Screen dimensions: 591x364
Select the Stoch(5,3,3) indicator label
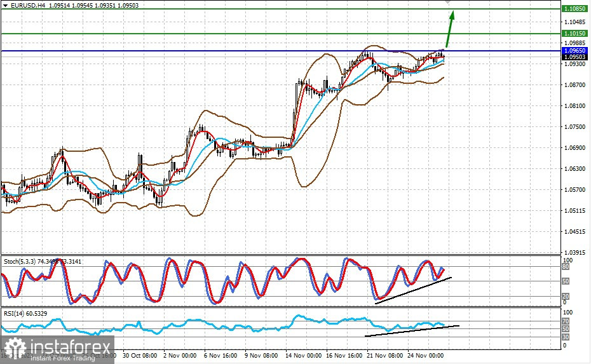click(x=20, y=262)
